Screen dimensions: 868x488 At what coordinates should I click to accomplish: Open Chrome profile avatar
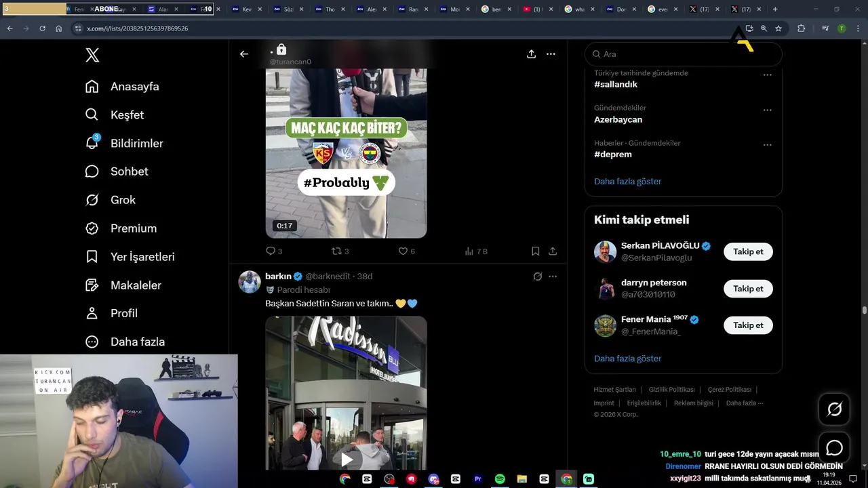pos(842,28)
